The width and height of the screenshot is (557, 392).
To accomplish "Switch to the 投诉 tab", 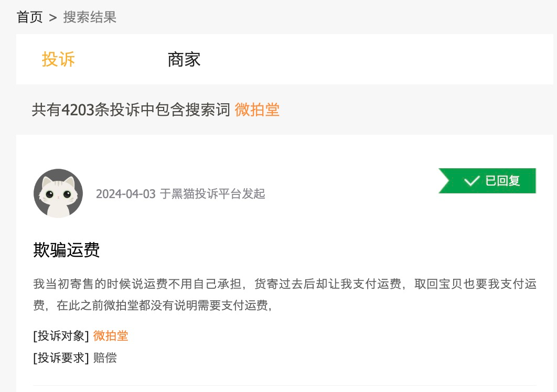I will [x=58, y=59].
